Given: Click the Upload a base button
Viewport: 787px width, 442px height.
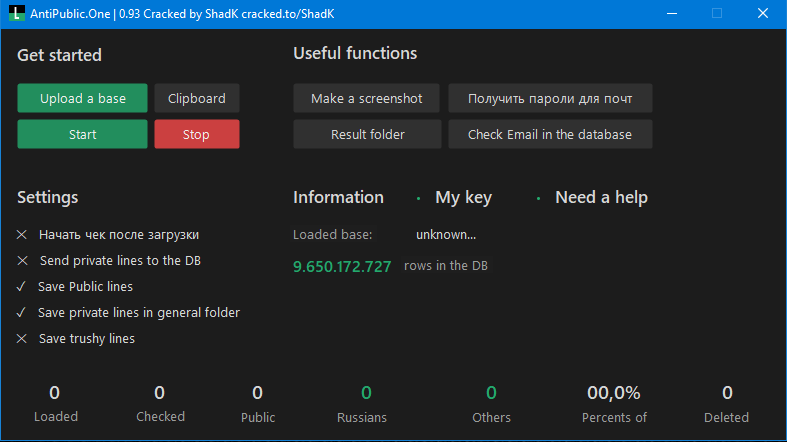Looking at the screenshot, I should click(x=82, y=98).
